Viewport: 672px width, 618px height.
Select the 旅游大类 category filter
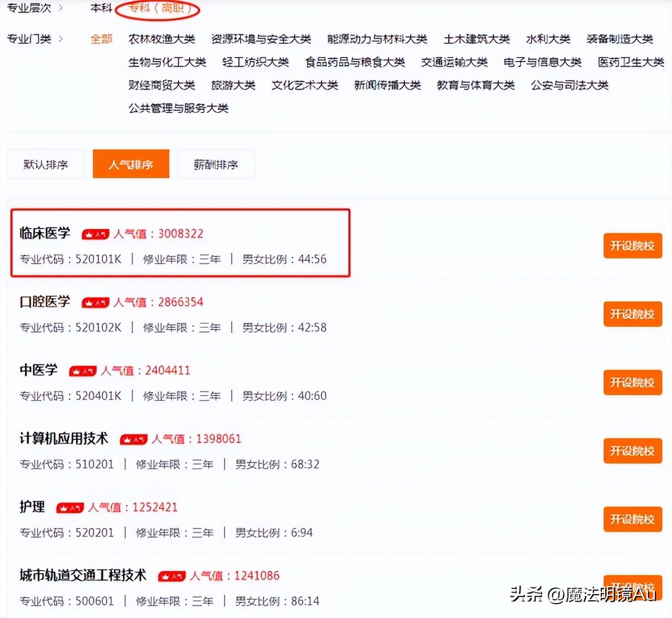pyautogui.click(x=233, y=86)
